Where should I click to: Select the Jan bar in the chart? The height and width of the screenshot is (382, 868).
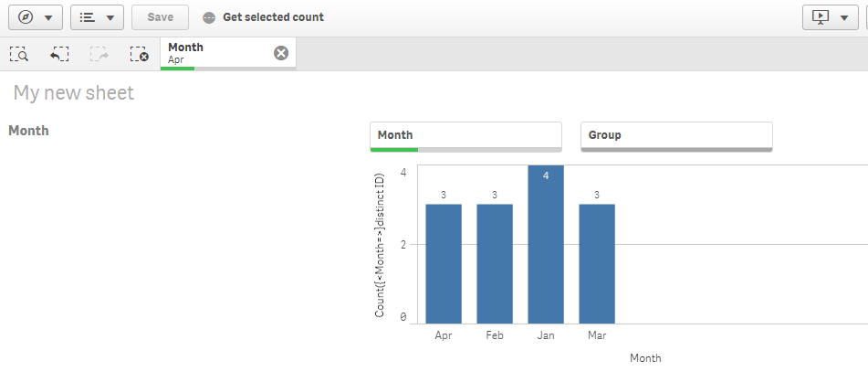tap(546, 245)
